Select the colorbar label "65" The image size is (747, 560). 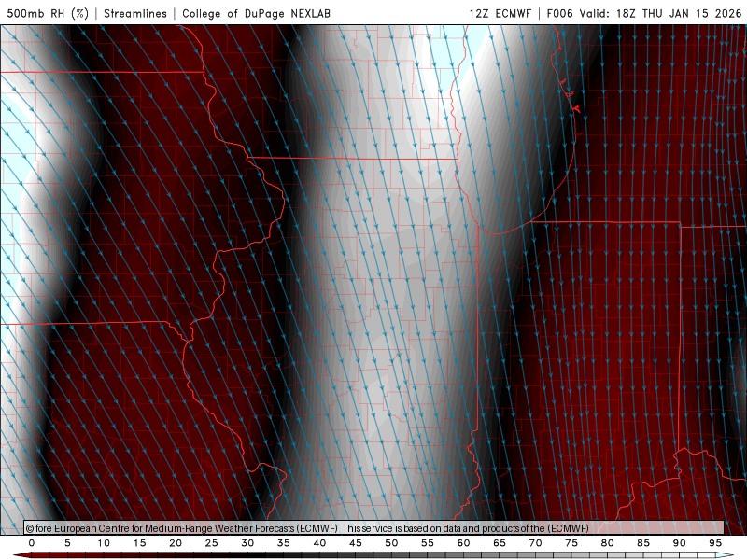tap(500, 543)
